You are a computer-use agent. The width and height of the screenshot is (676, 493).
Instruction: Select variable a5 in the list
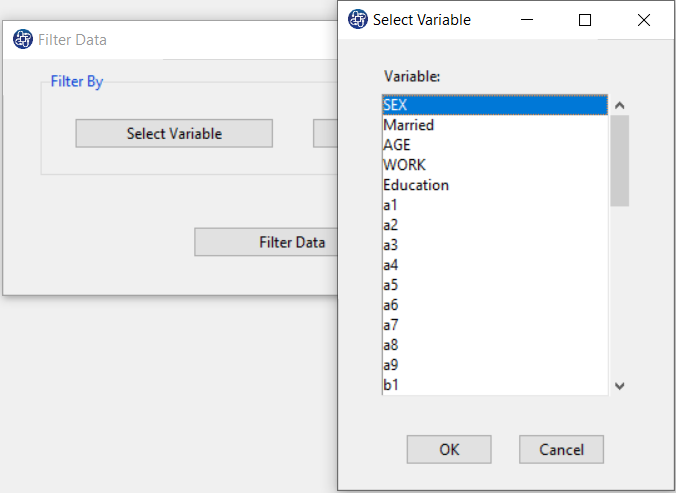495,285
